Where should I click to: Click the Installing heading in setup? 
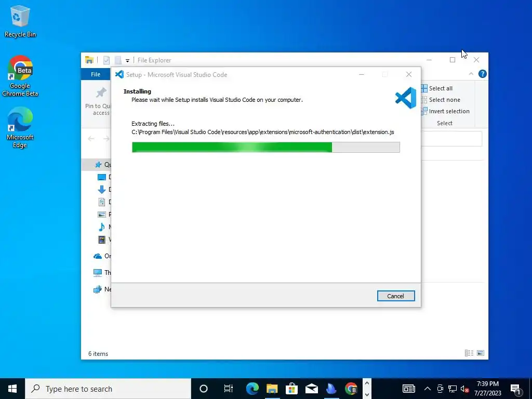137,91
